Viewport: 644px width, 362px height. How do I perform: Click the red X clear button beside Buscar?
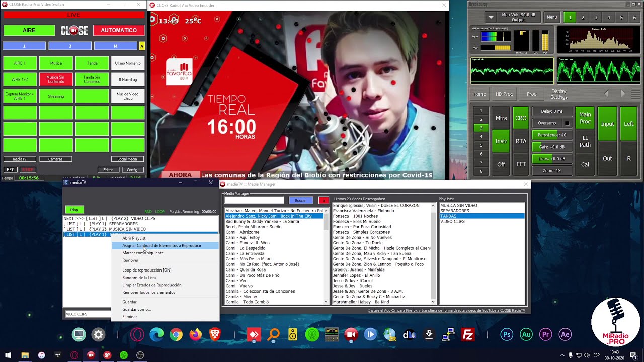[324, 200]
